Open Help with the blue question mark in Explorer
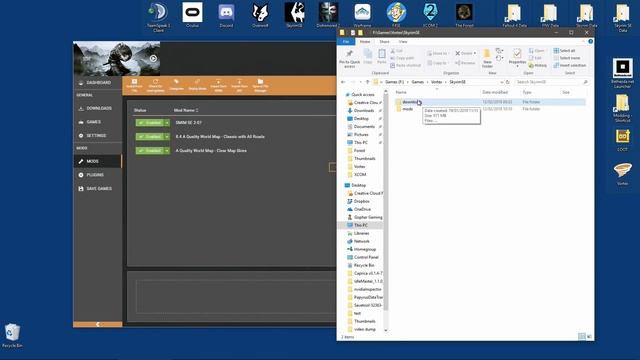Screen dimensions: 640x360 [x=590, y=42]
